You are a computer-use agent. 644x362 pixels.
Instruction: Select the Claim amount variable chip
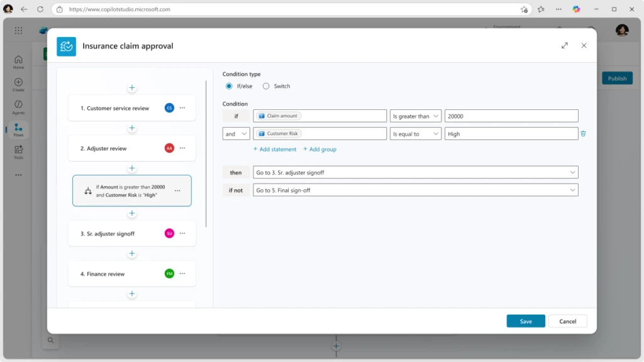click(278, 115)
